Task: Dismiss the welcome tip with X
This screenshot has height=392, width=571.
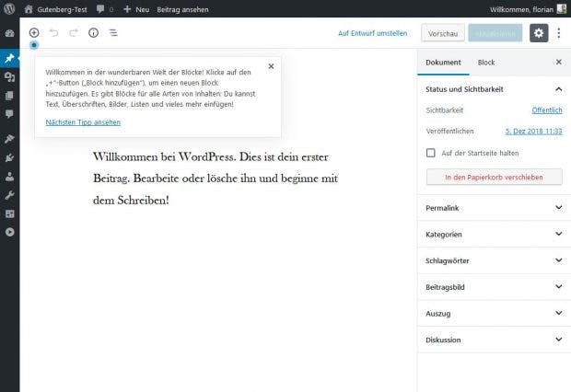Action: 271,66
